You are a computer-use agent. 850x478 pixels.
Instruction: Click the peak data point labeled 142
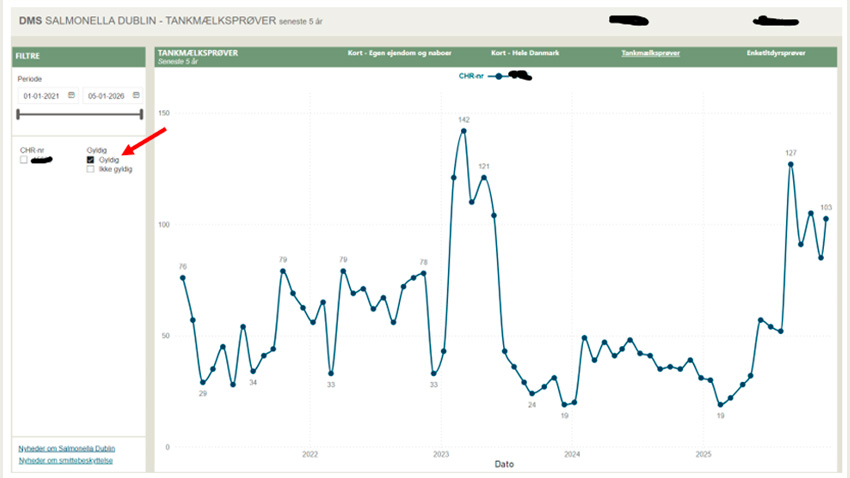coord(464,131)
